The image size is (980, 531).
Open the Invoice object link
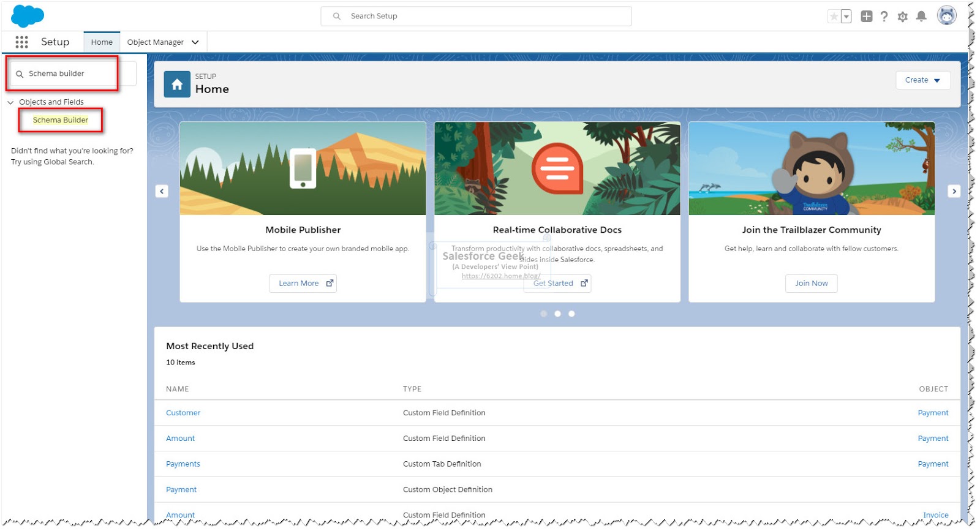point(935,515)
